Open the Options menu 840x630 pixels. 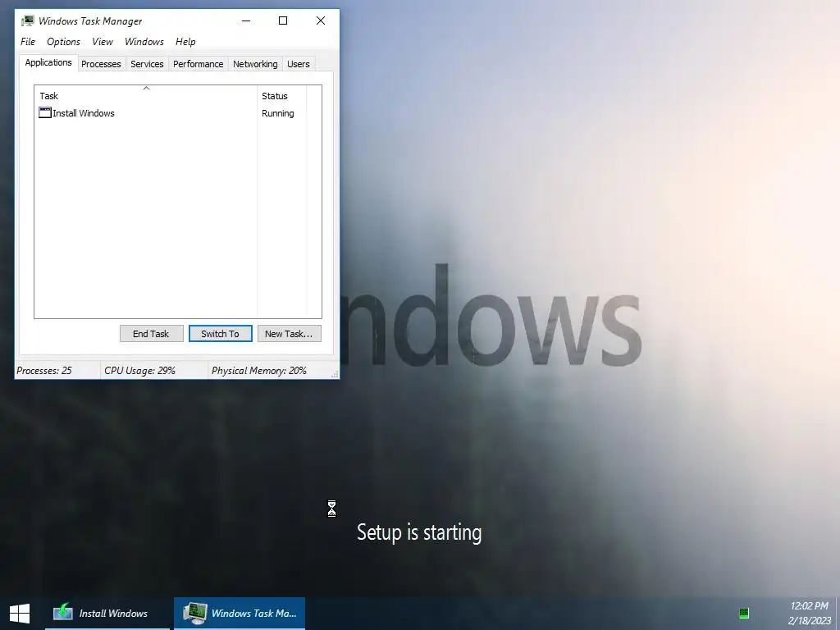[x=63, y=42]
